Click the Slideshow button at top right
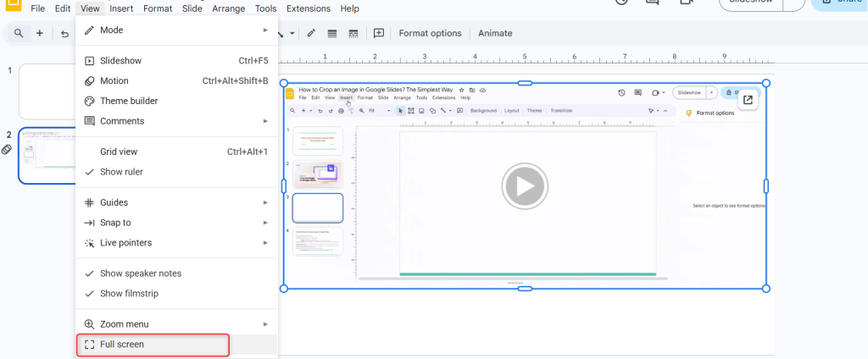 coord(751,3)
